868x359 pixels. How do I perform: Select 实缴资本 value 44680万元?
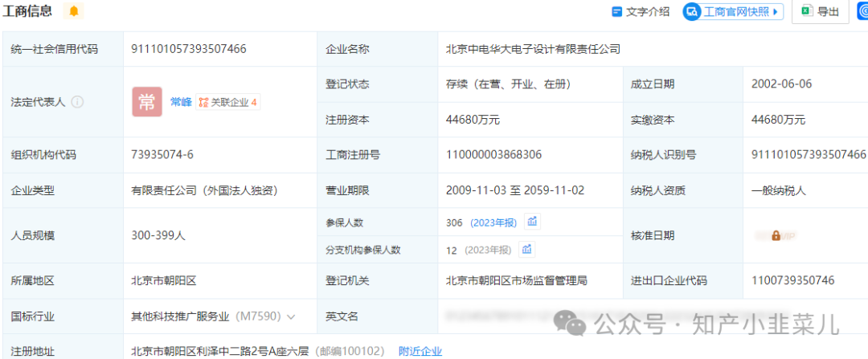pos(778,120)
